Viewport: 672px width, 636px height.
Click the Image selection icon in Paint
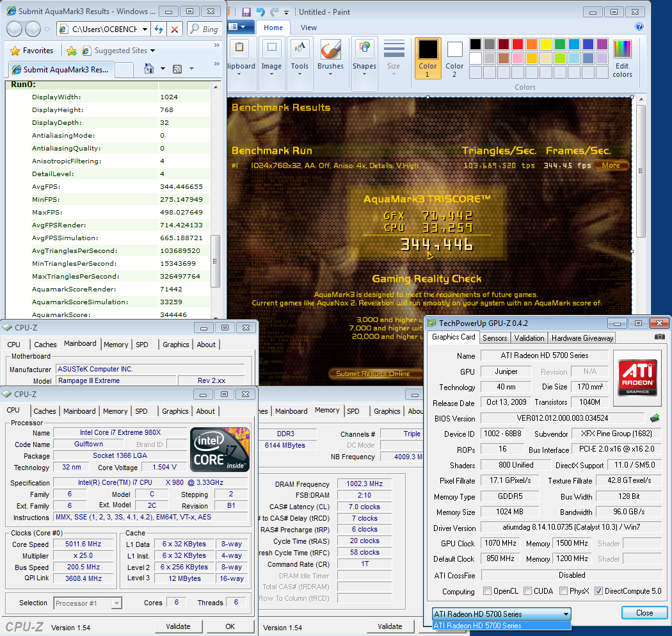[271, 47]
